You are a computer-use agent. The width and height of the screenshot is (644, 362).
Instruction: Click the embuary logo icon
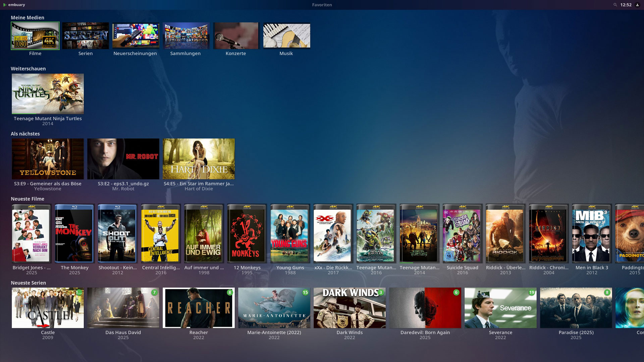pos(5,5)
